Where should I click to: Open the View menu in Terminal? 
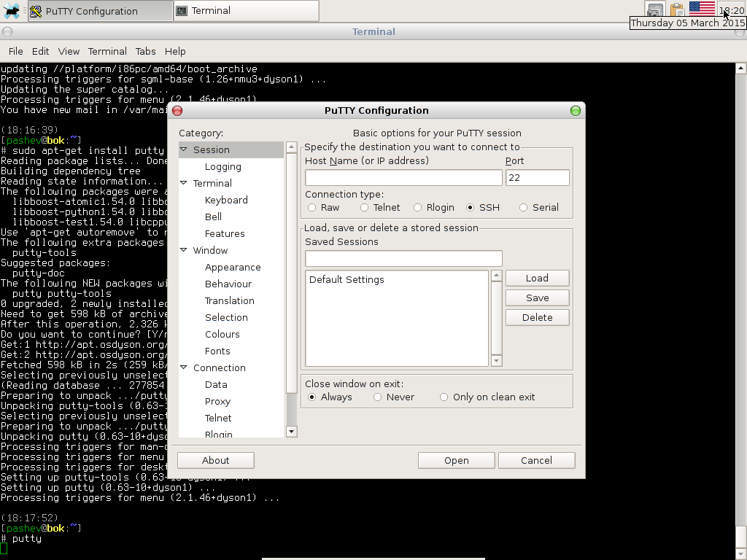(69, 52)
